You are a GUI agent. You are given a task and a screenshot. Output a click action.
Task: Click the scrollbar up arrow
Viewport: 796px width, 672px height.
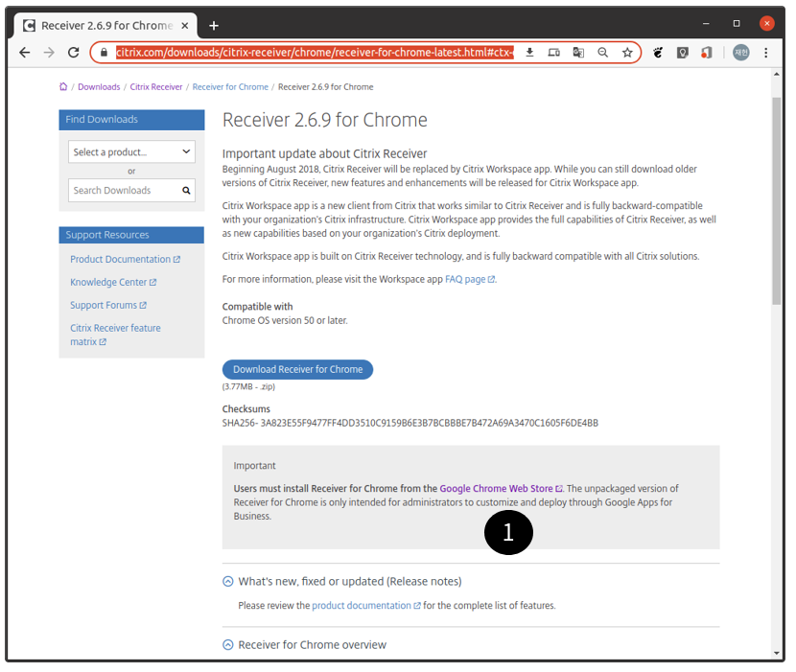(776, 74)
